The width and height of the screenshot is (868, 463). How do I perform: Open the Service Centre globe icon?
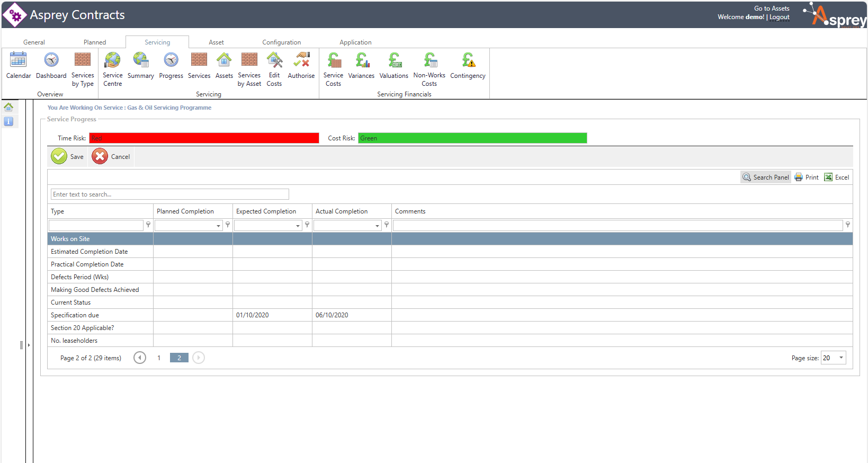112,60
